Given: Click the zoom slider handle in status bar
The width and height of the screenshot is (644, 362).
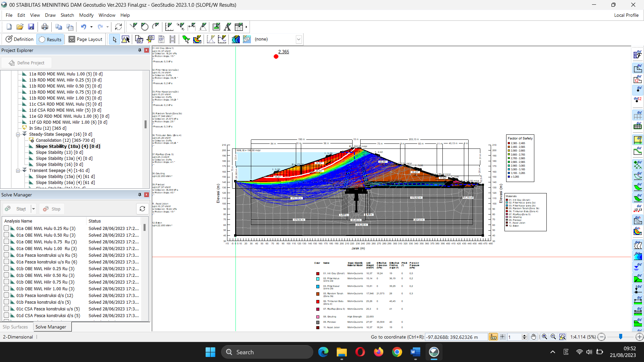Looking at the screenshot, I should pyautogui.click(x=621, y=337).
